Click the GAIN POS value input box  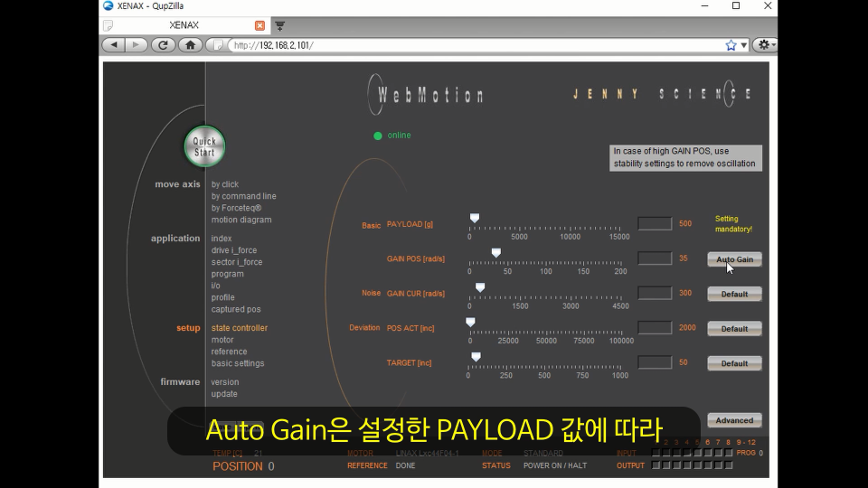655,258
